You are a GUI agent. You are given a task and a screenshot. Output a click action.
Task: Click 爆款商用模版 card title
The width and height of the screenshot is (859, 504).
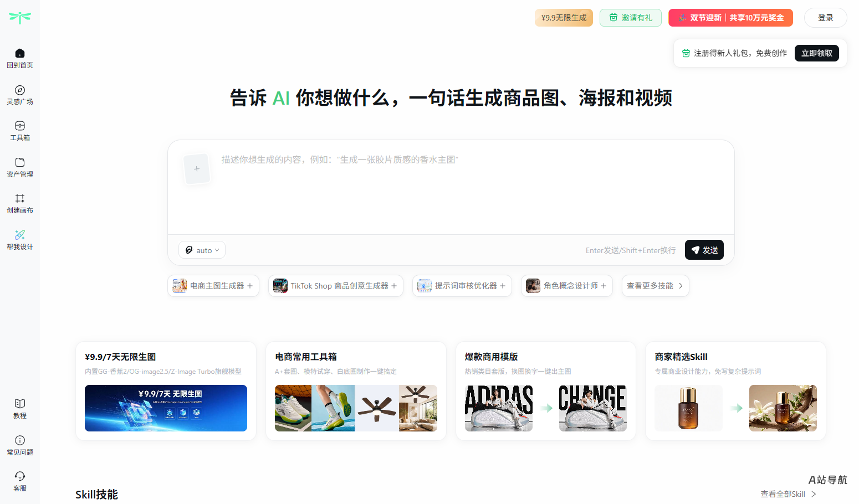(492, 357)
